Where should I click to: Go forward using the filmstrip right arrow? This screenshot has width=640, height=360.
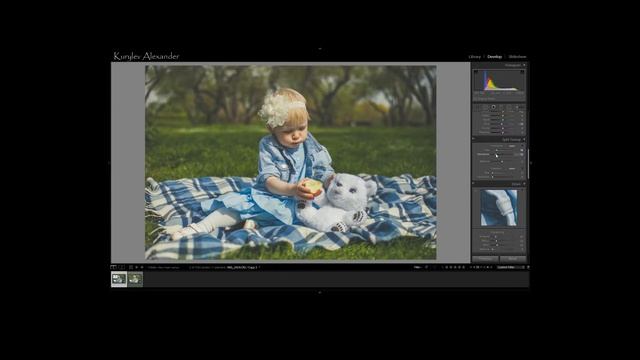142,267
